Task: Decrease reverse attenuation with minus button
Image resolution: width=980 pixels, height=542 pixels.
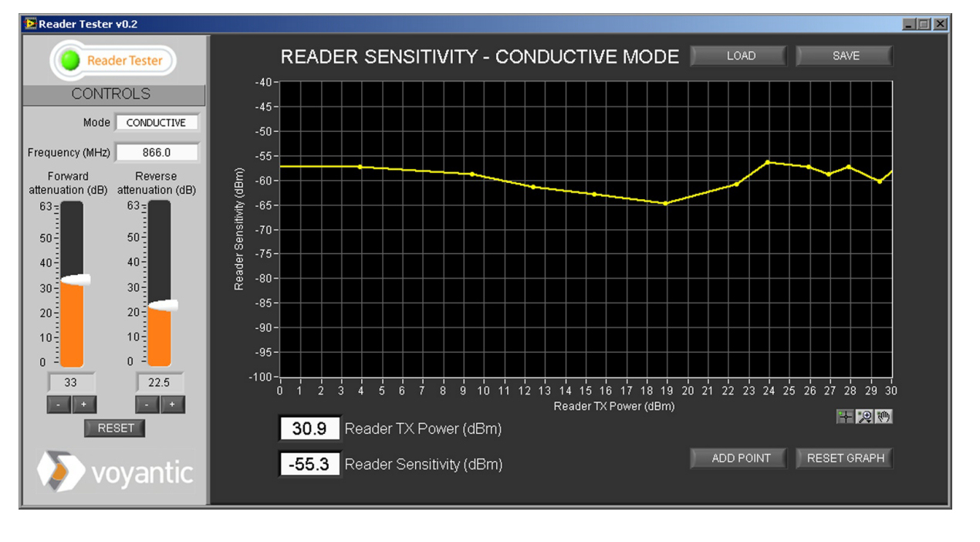Action: coord(147,405)
